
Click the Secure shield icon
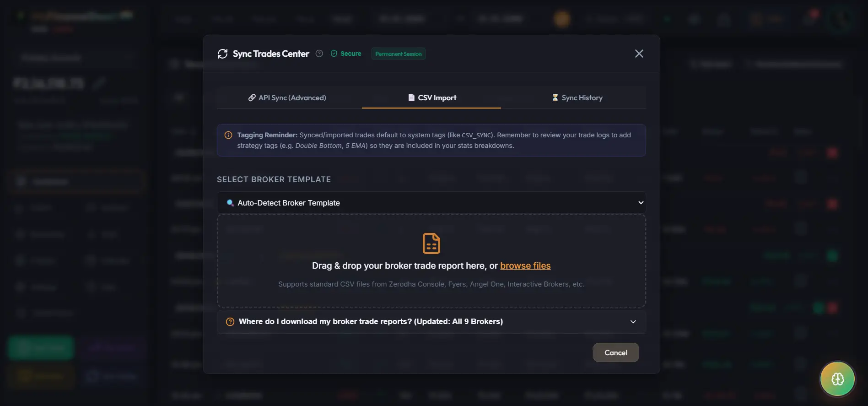[334, 54]
